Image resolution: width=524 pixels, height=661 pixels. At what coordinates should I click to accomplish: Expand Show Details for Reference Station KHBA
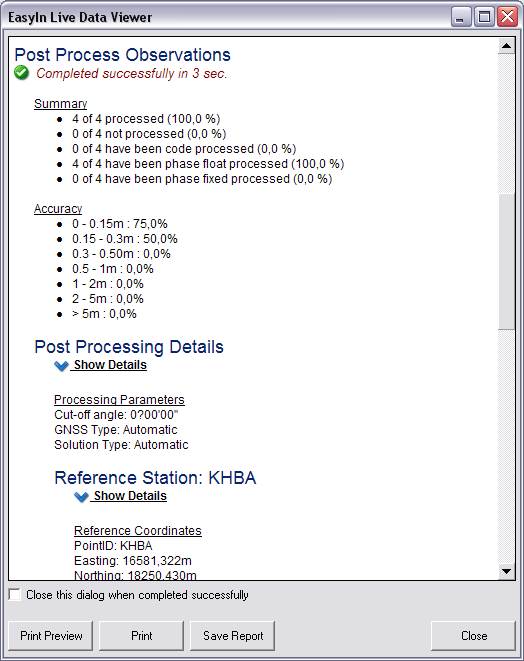130,496
